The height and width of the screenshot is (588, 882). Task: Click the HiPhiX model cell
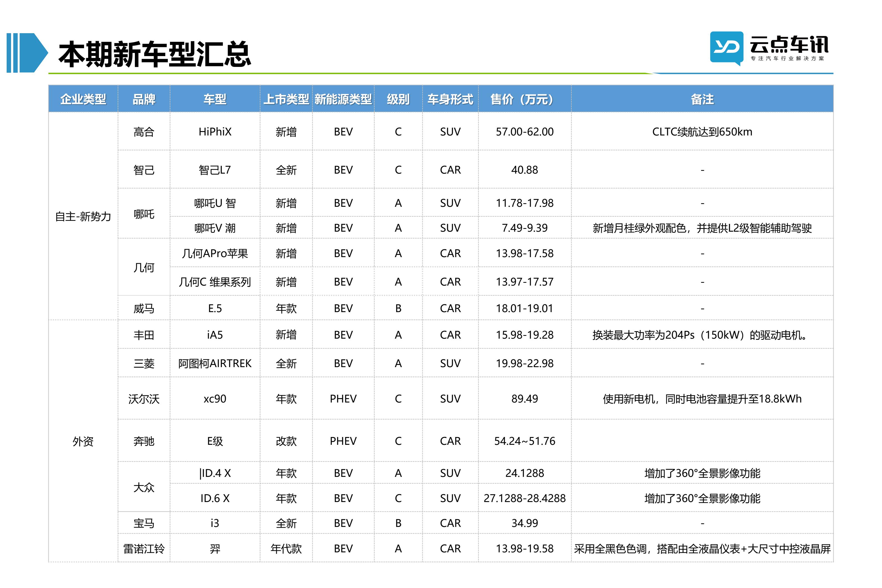[215, 132]
